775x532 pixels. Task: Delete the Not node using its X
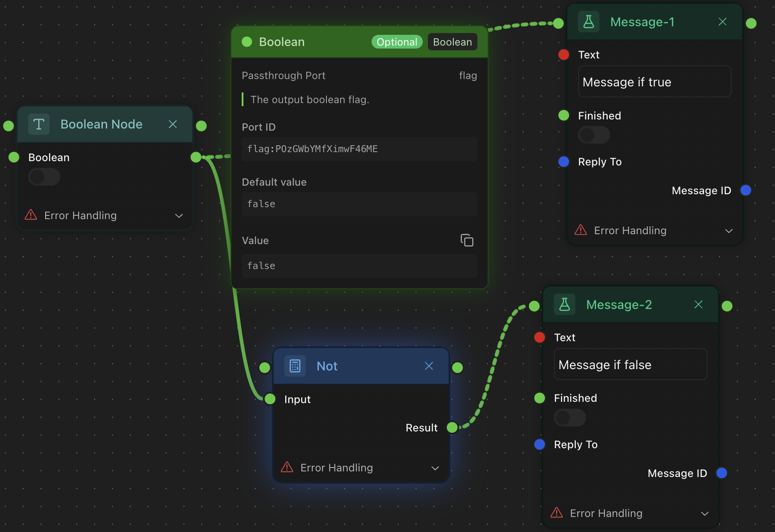(x=429, y=366)
